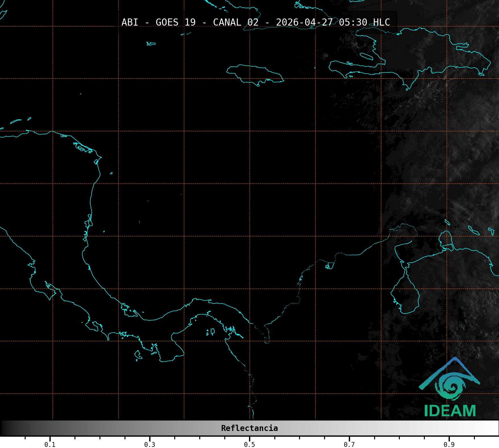Click the 0.5 colorbar tick label
Screen dimensions: 499x448
click(249, 445)
